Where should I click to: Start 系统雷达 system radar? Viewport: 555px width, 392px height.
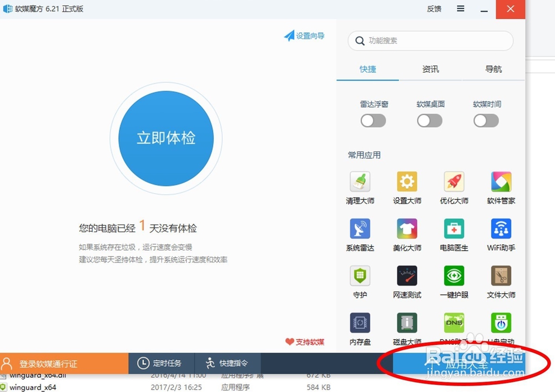pyautogui.click(x=360, y=233)
